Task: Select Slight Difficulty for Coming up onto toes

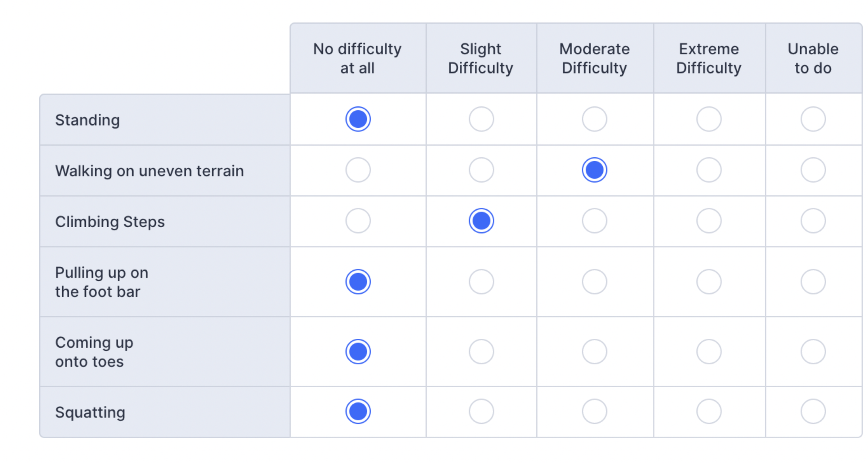Action: tap(481, 352)
